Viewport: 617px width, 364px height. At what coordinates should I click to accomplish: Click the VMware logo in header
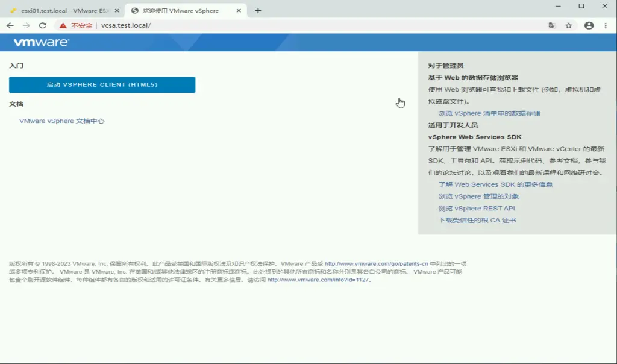41,43
